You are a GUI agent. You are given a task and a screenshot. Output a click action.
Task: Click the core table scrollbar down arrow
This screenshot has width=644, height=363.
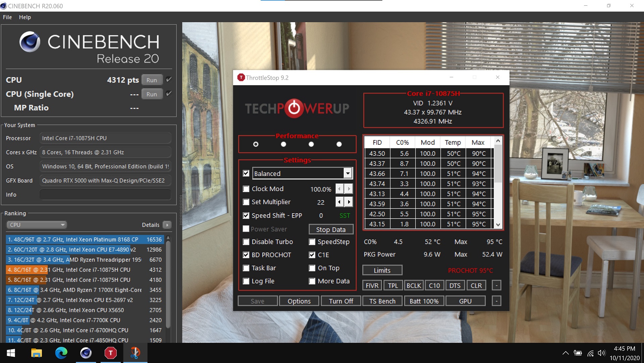coord(498,225)
